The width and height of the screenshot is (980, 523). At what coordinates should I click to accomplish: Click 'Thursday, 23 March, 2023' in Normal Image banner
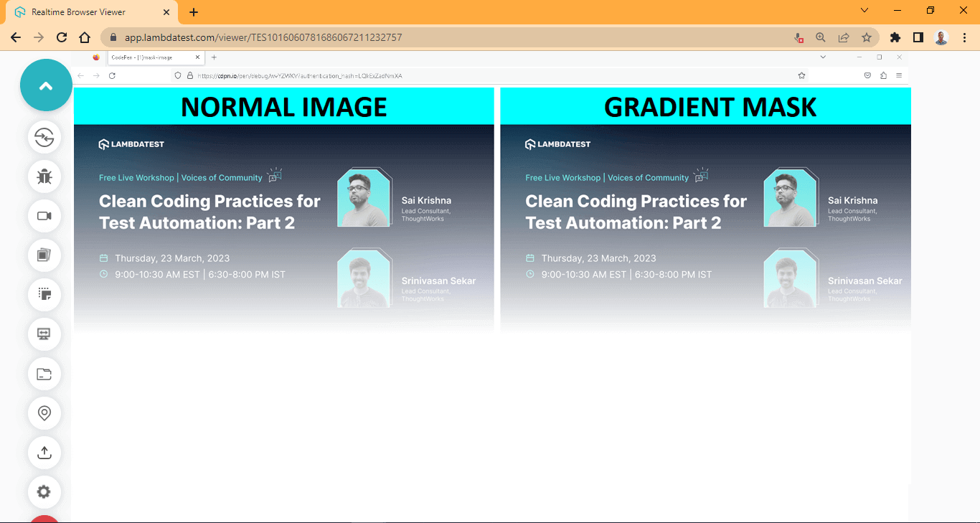[x=172, y=258]
